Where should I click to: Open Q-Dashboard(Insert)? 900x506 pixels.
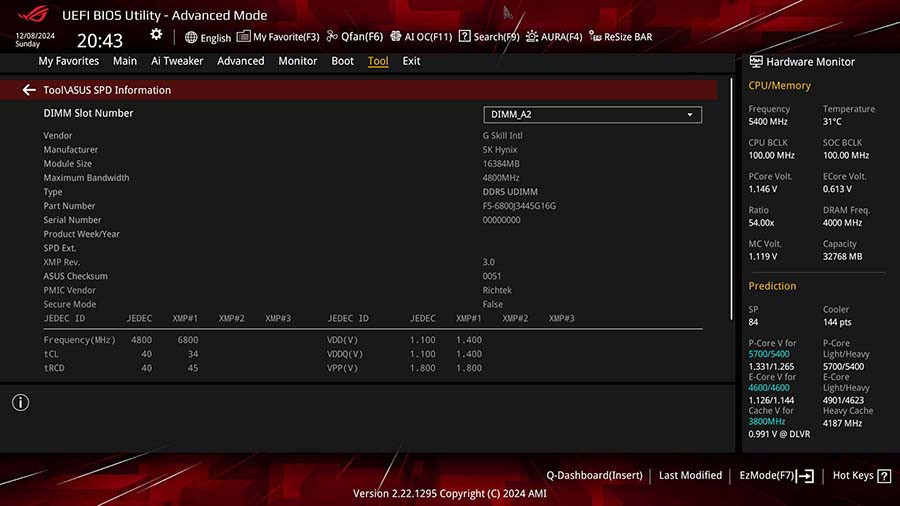point(594,475)
